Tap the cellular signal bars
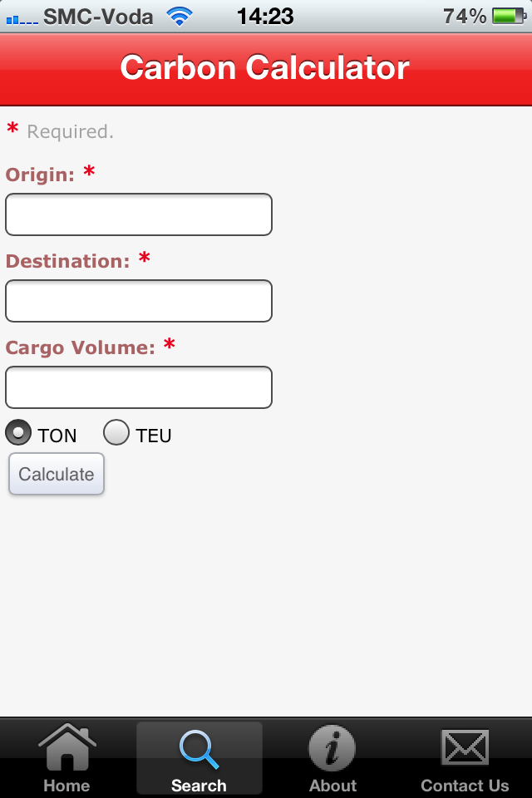The image size is (532, 798). [22, 17]
